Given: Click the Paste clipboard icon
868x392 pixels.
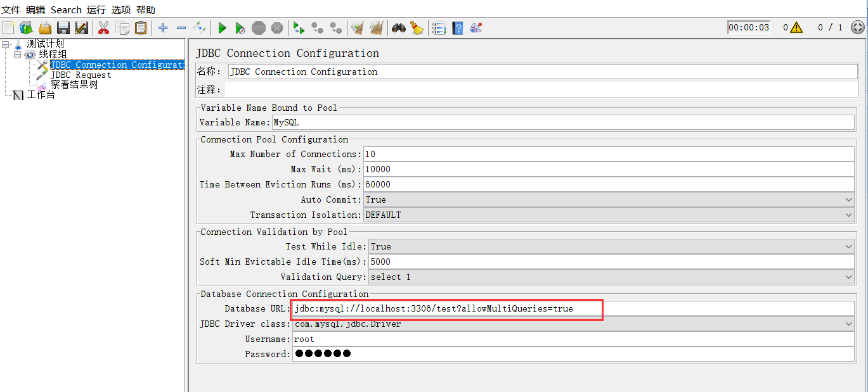Looking at the screenshot, I should pyautogui.click(x=140, y=28).
